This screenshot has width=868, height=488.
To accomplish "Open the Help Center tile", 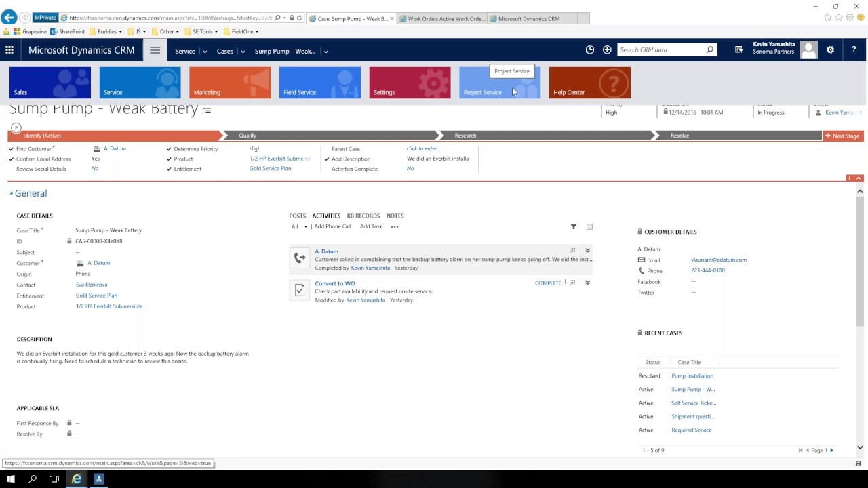I will coord(590,83).
